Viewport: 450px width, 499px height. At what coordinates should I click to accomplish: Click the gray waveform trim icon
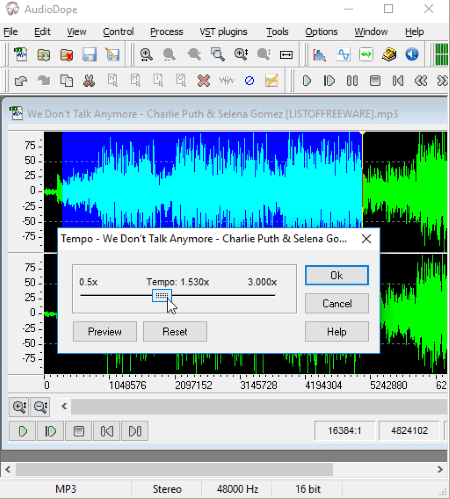point(227,81)
